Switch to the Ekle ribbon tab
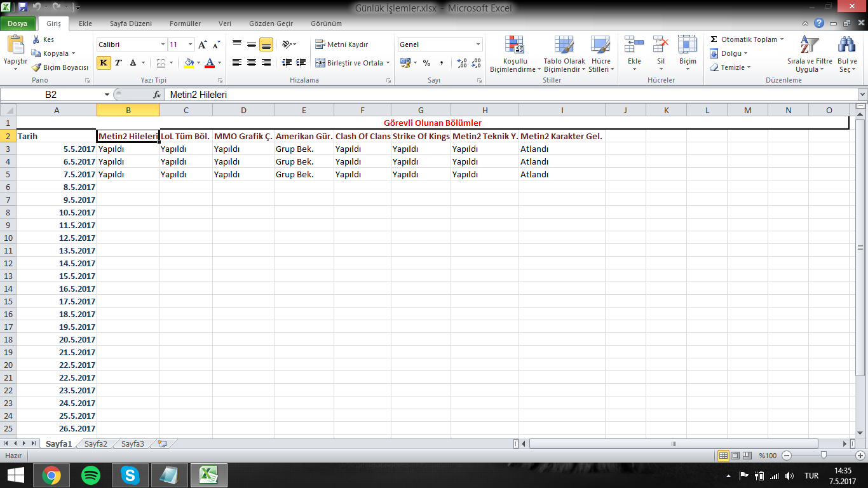The width and height of the screenshot is (868, 488). (x=85, y=24)
